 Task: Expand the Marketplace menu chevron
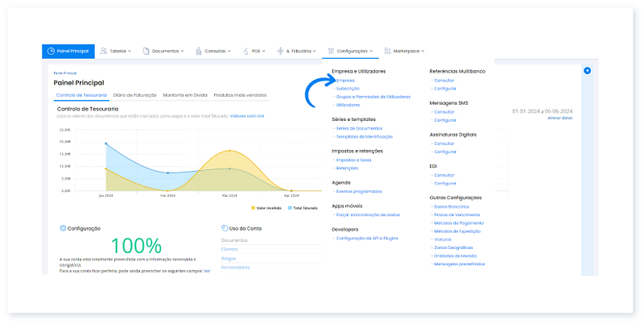pos(423,51)
